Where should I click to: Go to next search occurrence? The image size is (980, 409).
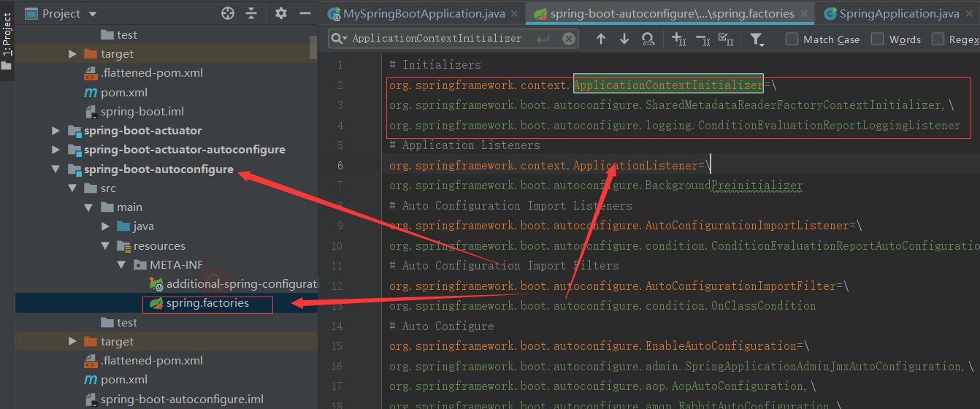point(624,39)
